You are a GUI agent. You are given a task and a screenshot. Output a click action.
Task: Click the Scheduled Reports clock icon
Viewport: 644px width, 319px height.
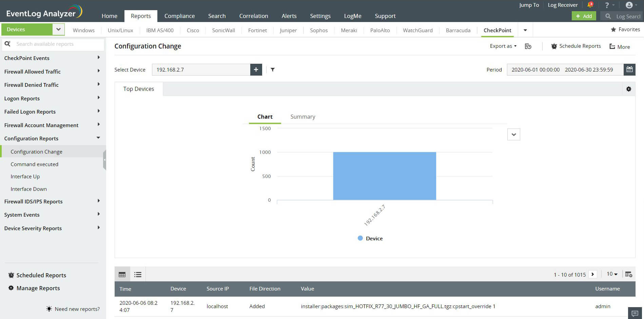[x=11, y=275]
